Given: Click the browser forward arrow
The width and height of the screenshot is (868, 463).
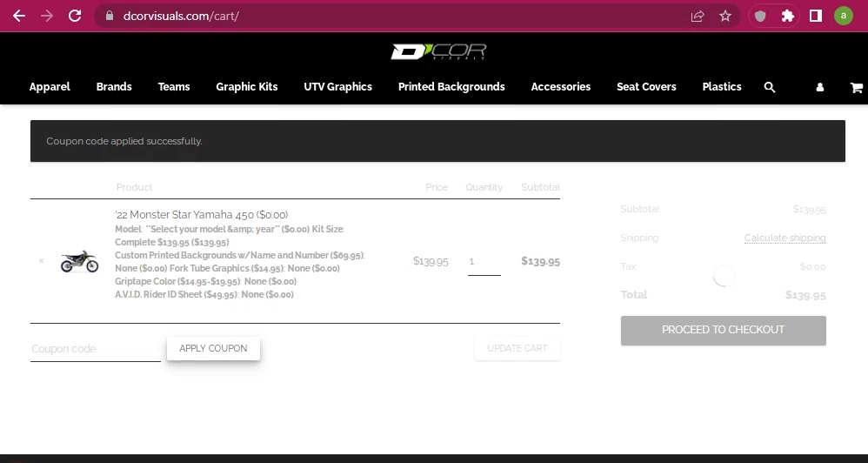Looking at the screenshot, I should tap(47, 16).
